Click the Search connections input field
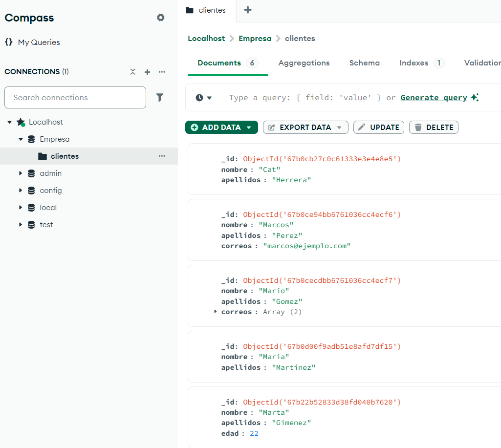Image resolution: width=501 pixels, height=448 pixels. coord(75,98)
